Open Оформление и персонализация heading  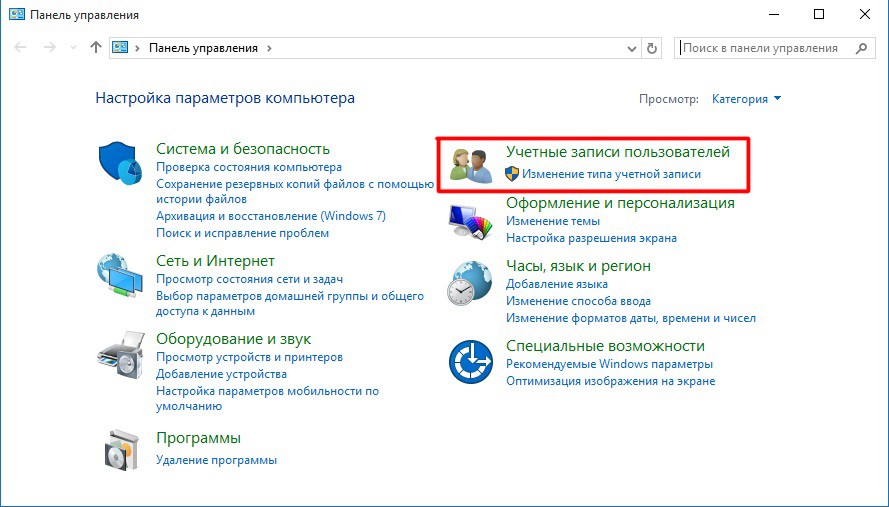click(620, 203)
